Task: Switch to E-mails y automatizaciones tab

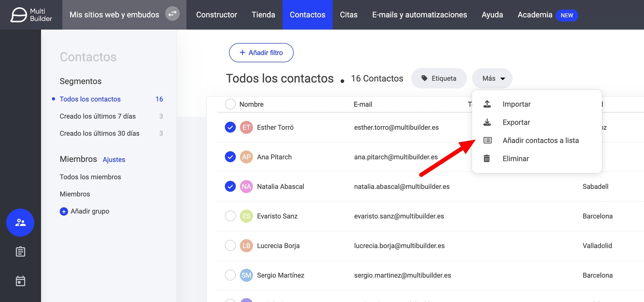Action: coord(419,15)
